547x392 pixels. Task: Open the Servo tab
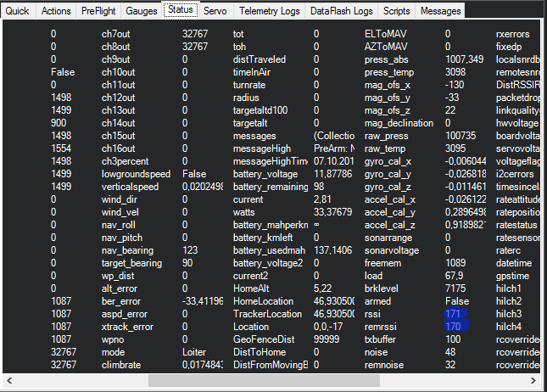coord(215,11)
